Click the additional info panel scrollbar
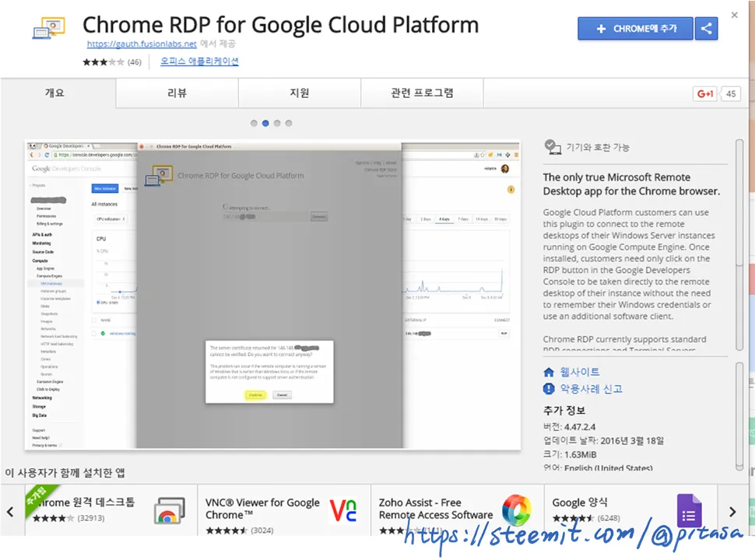This screenshot has width=755, height=560. [739, 416]
